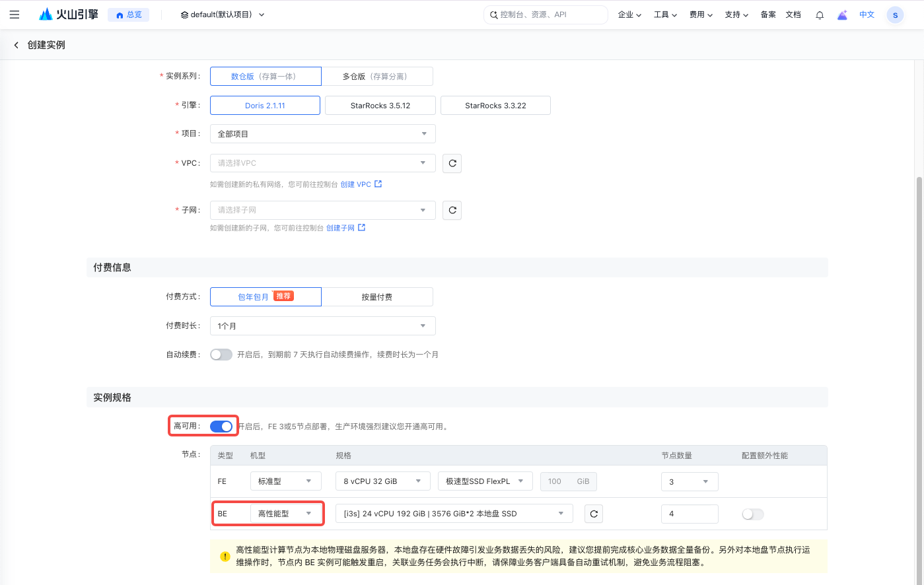Open BE spec dropdown [i3s] 24 vCPU
924x585 pixels.
click(x=454, y=514)
